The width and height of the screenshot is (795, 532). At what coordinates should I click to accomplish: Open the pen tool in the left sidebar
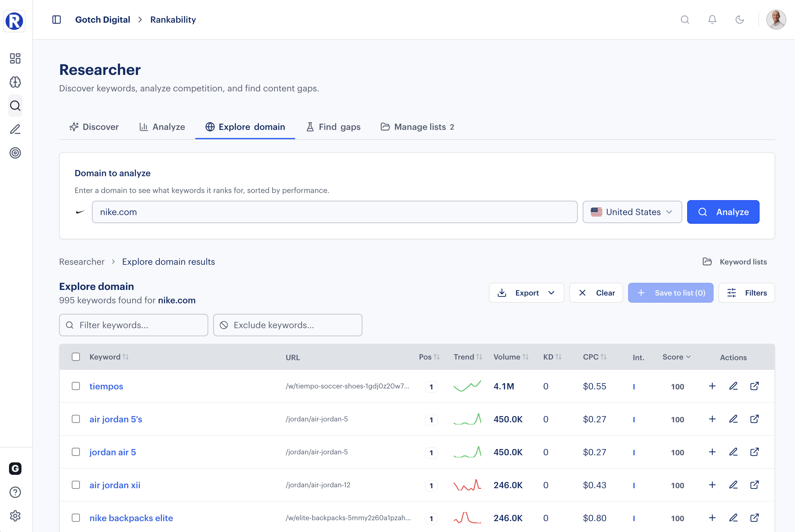tap(15, 129)
